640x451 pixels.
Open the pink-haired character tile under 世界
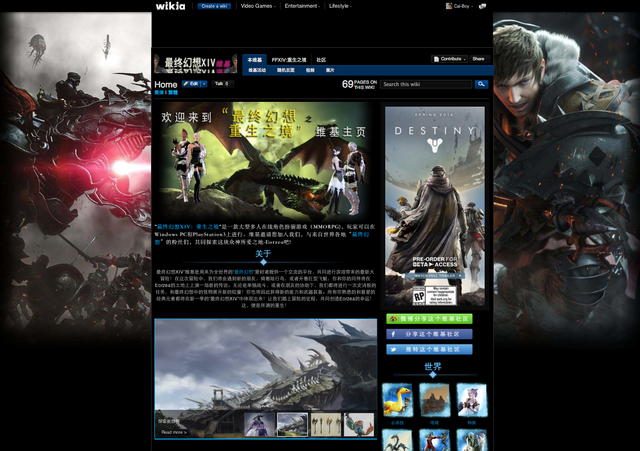pos(471,400)
